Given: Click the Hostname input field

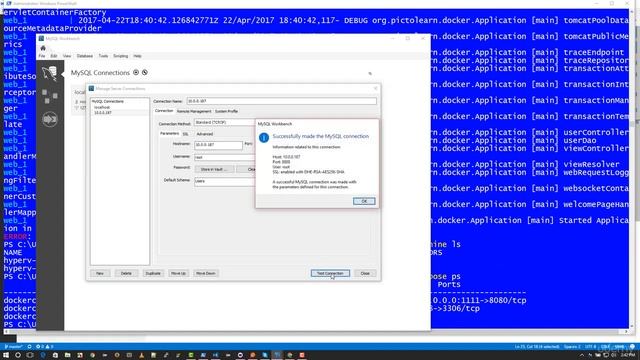Looking at the screenshot, I should tap(218, 145).
